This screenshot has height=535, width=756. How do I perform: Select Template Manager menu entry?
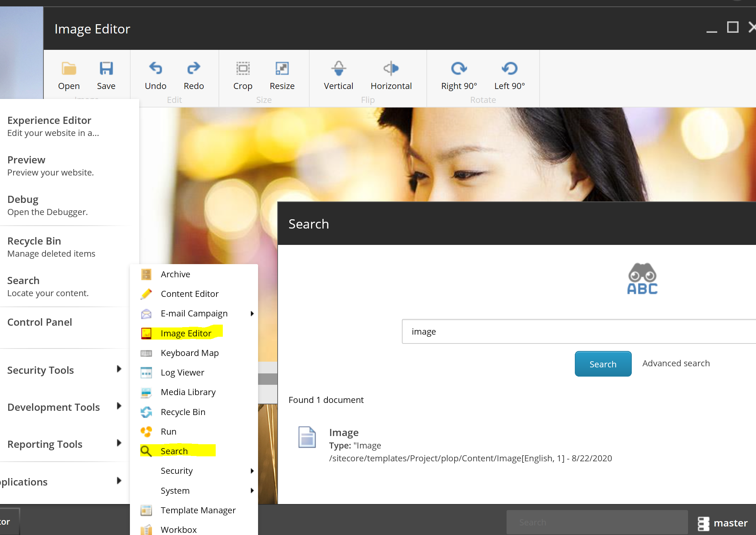(x=198, y=510)
